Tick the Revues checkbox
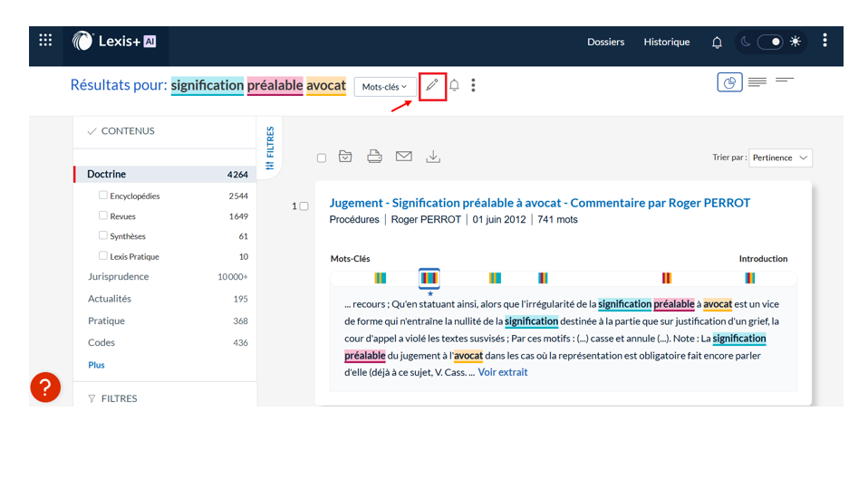This screenshot has width=868, height=478. point(103,215)
